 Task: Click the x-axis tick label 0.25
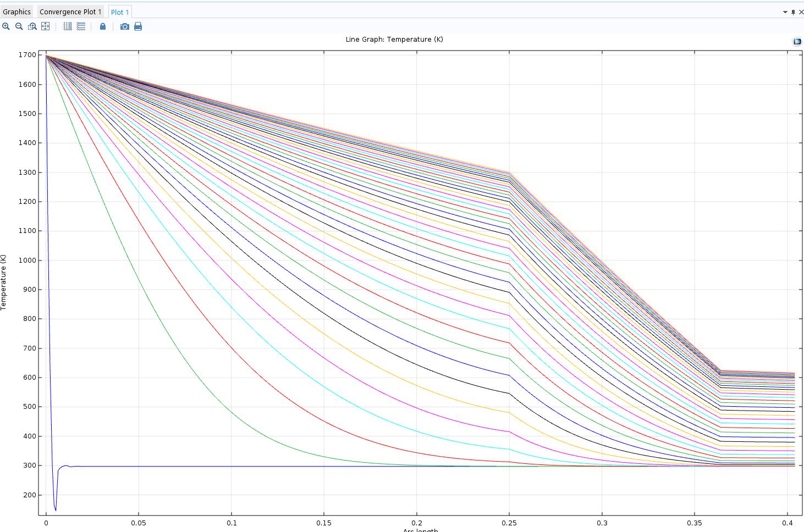coord(509,523)
